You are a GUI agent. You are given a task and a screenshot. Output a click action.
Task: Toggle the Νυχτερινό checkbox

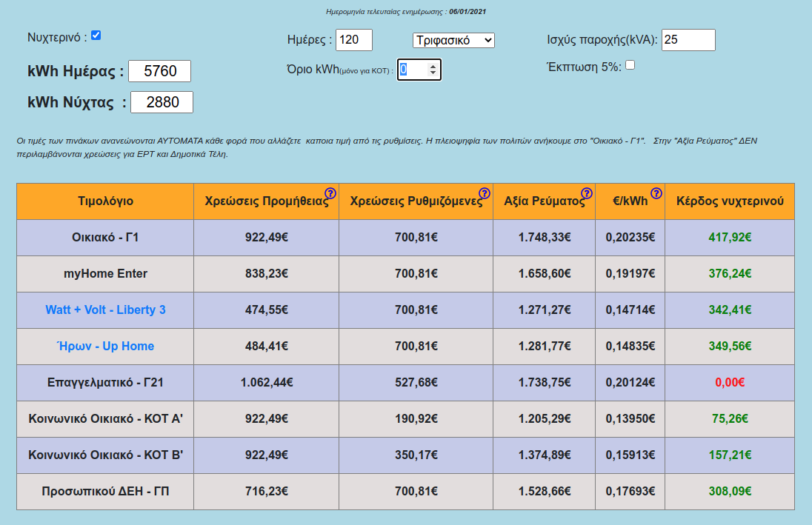(x=96, y=36)
